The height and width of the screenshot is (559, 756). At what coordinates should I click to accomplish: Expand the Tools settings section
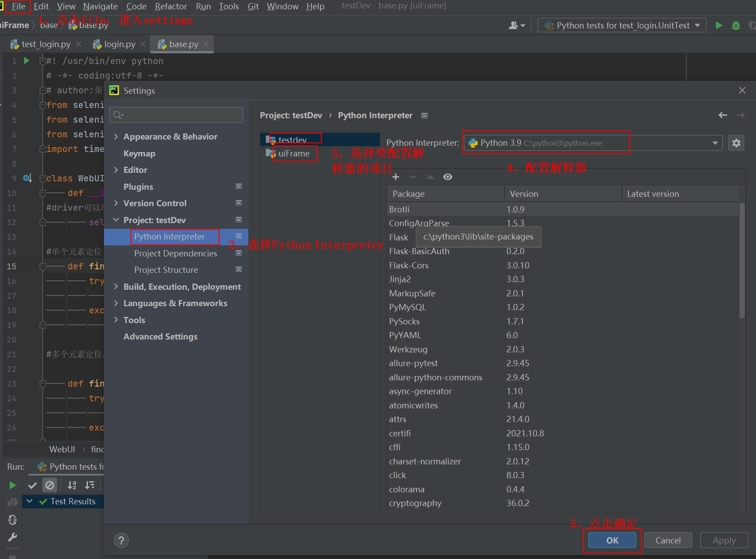[116, 320]
